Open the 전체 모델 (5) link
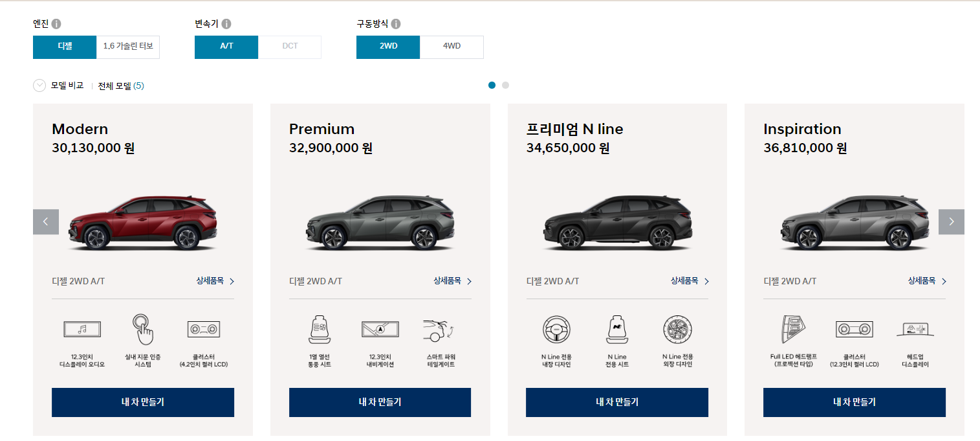980x441 pixels. point(120,85)
